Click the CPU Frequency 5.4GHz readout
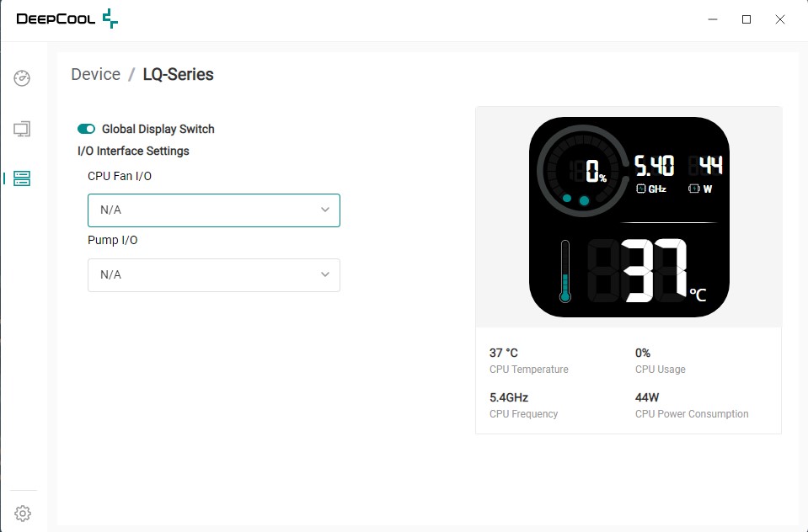808x532 pixels. [523, 404]
